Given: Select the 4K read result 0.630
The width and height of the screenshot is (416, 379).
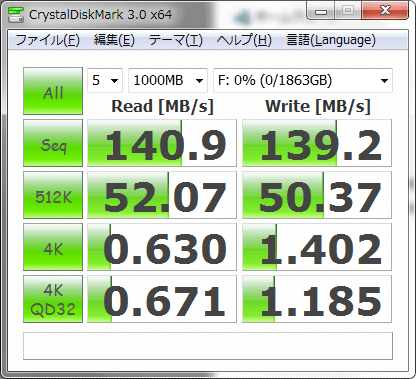Looking at the screenshot, I should [x=162, y=247].
